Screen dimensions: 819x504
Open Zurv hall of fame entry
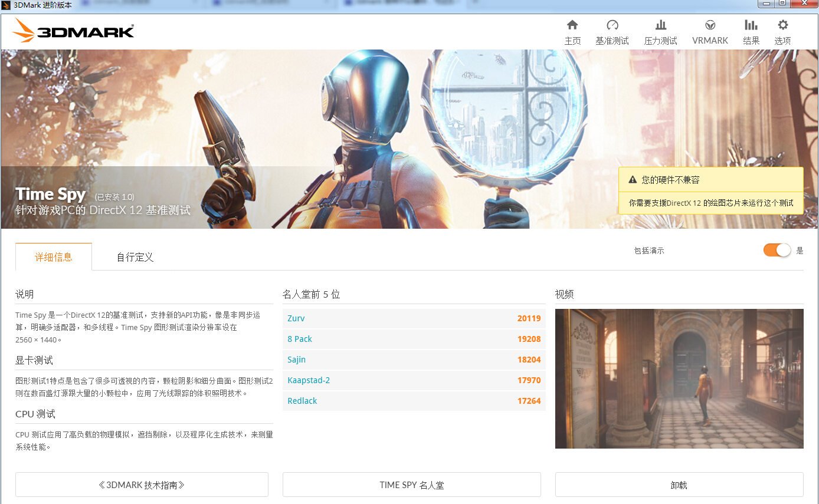(414, 318)
